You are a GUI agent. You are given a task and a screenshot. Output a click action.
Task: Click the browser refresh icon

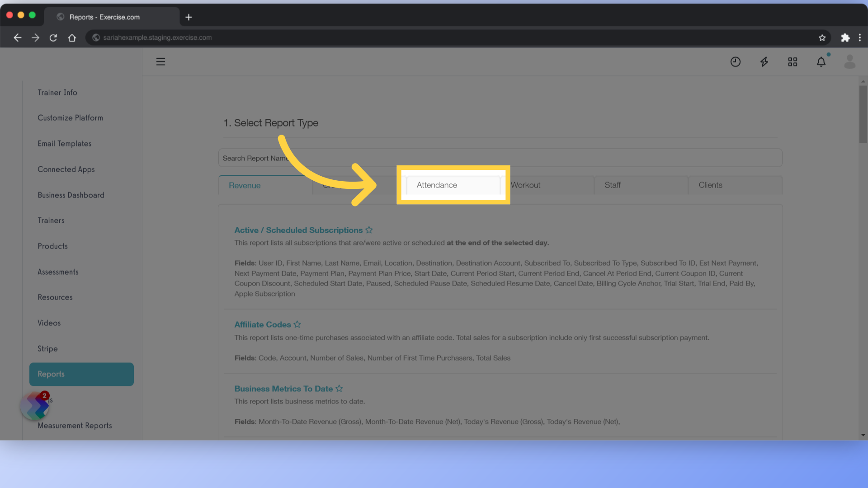click(53, 38)
